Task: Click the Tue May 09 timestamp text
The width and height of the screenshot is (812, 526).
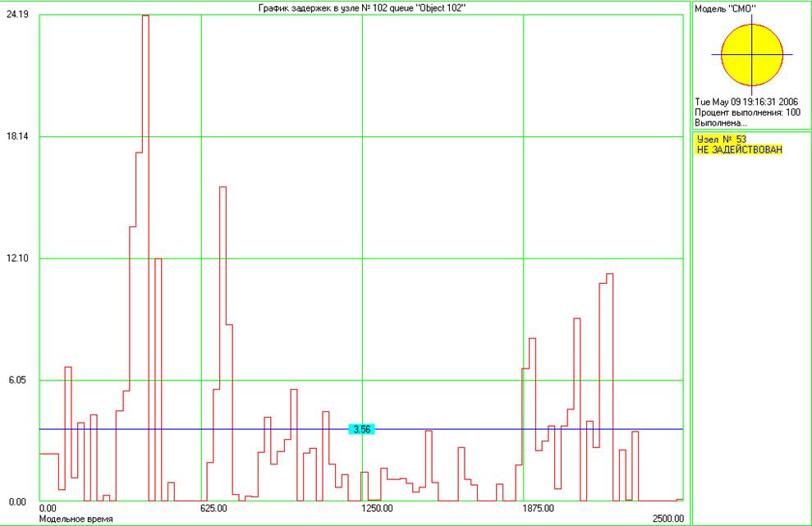Action: click(x=745, y=102)
